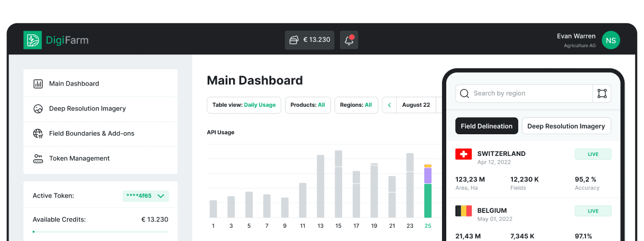Expand the Active Token ****4f65 dropdown

pos(146,196)
